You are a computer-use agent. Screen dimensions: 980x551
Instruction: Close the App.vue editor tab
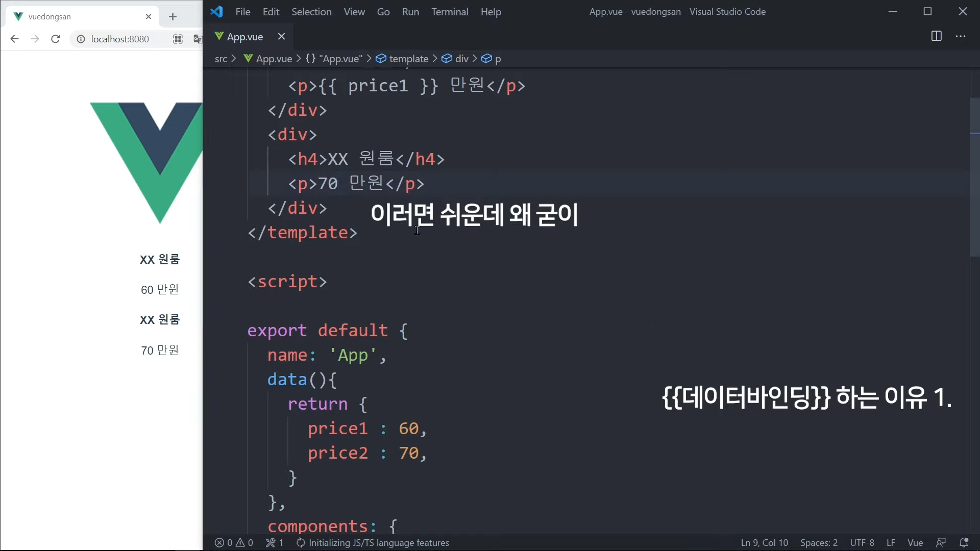pyautogui.click(x=281, y=36)
